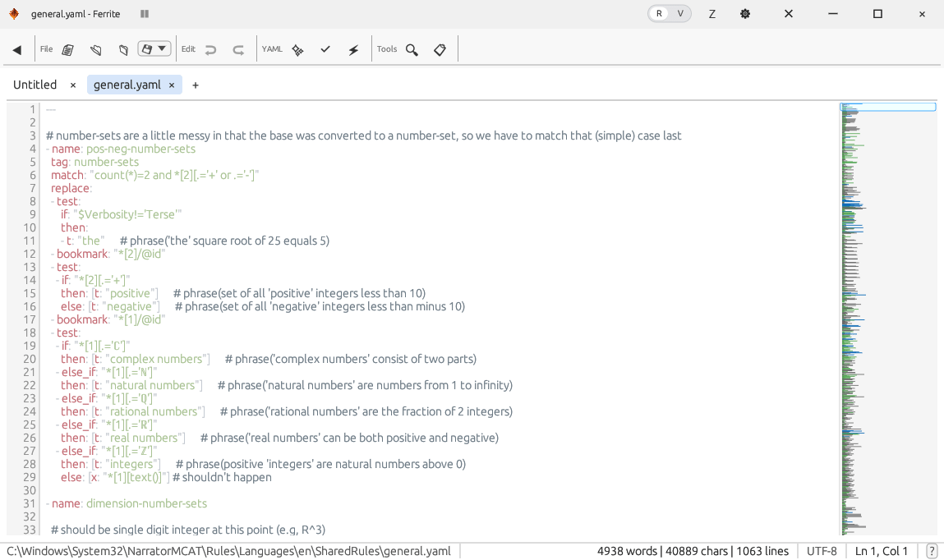The image size is (944, 560).
Task: Add a new tab with plus button
Action: [196, 85]
